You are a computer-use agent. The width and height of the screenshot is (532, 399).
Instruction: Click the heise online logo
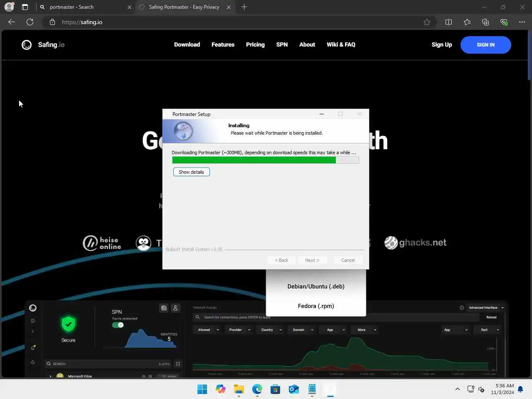(102, 243)
